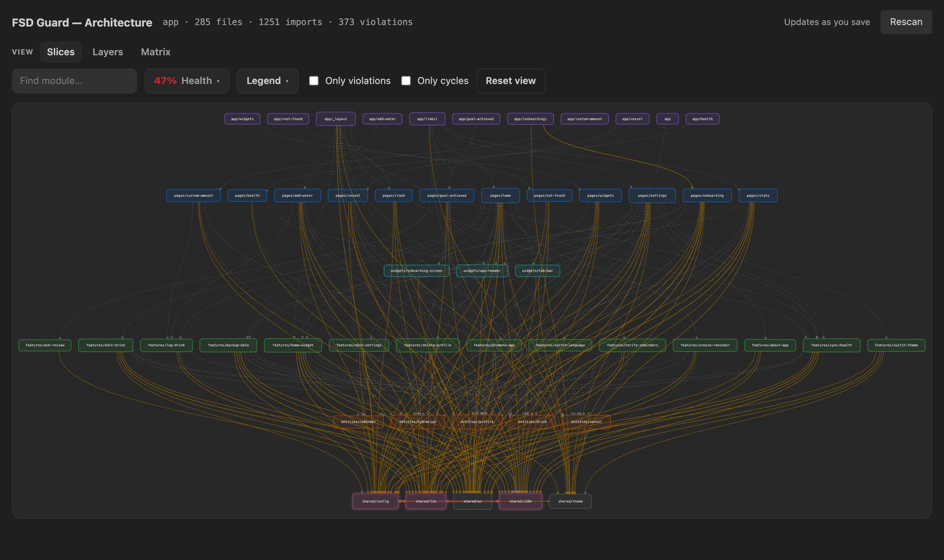Tick the Only cycles checkbox

point(406,81)
